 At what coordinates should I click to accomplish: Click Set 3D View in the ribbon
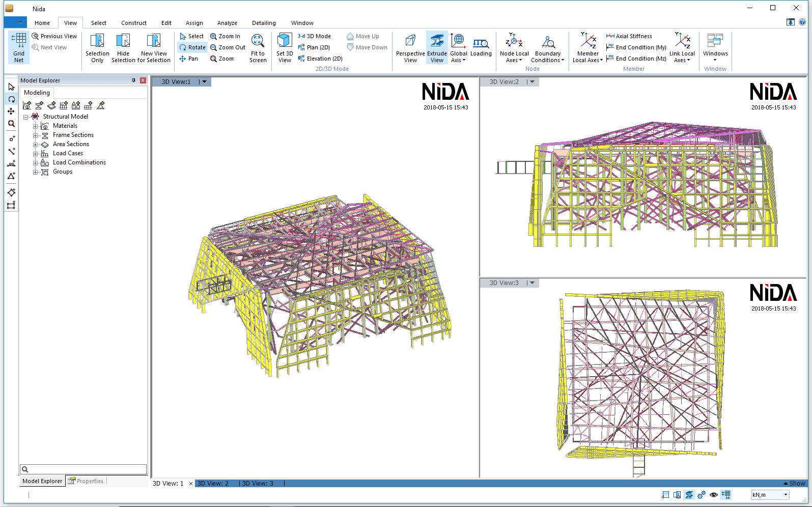pos(285,48)
